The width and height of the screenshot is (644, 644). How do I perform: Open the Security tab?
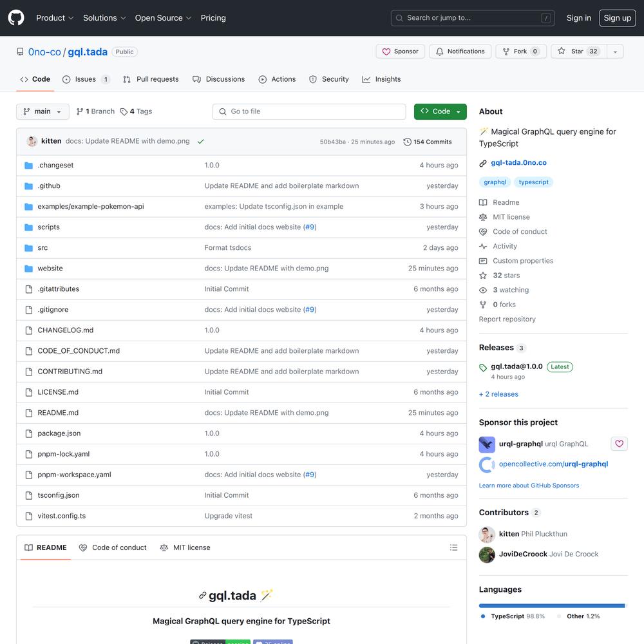(x=328, y=79)
